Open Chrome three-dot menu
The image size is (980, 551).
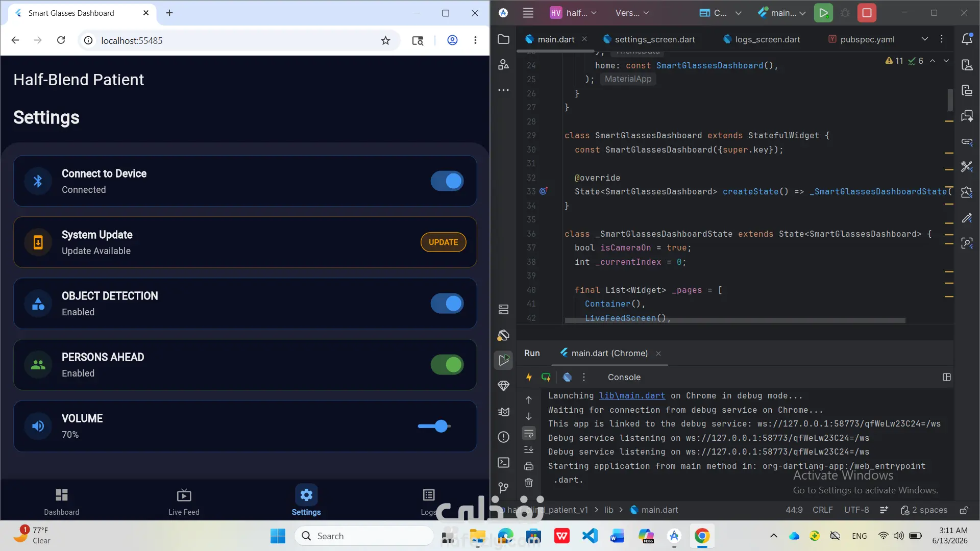[475, 40]
